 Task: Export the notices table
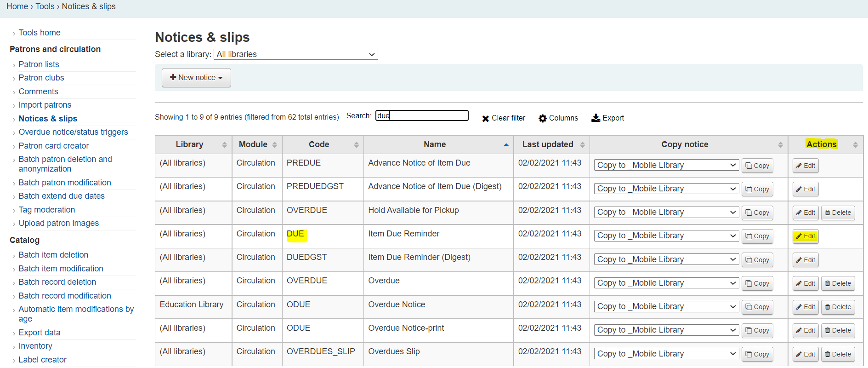[x=607, y=118]
